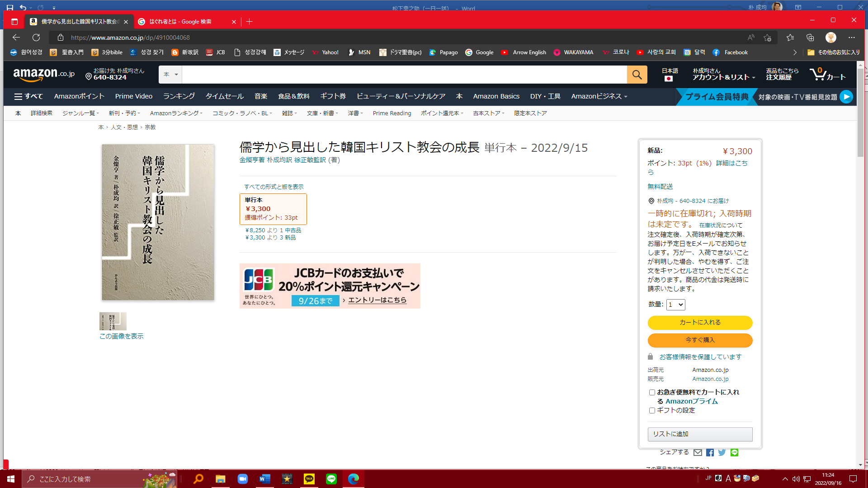Expand the 雑誌 submenu
Viewport: 868px width, 488px height.
(x=289, y=113)
